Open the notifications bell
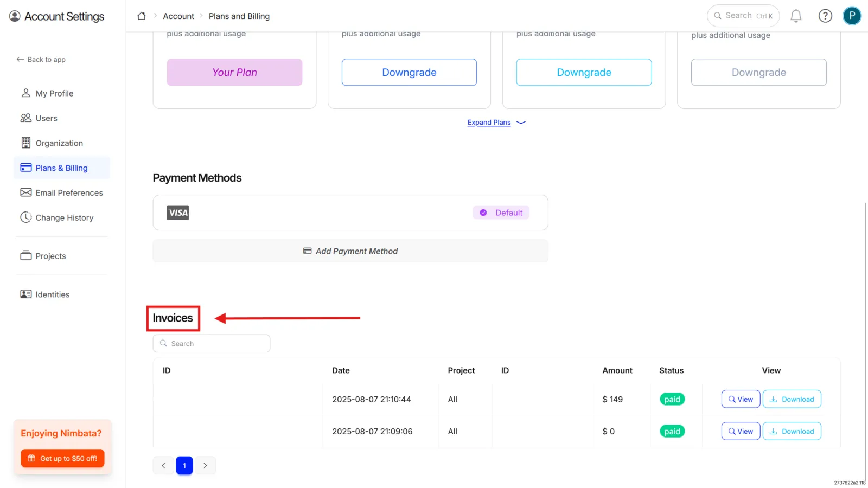Viewport: 868px width, 488px height. [x=796, y=16]
